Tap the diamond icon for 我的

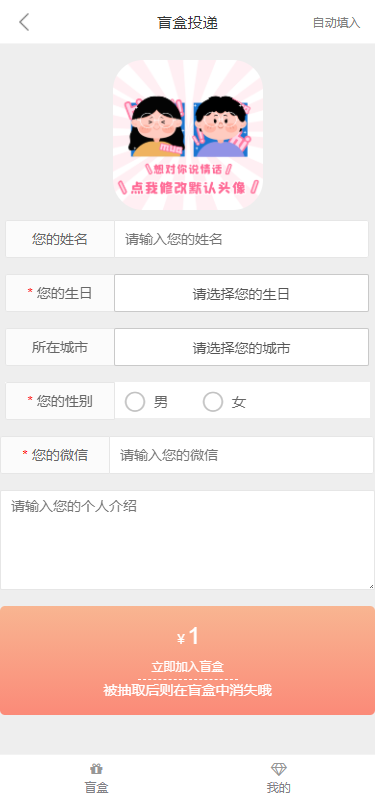tap(279, 769)
